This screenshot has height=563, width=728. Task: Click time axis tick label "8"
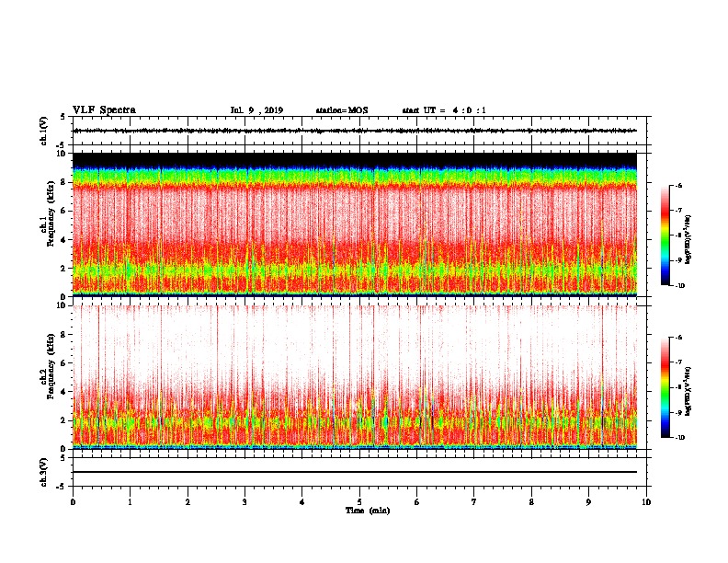coord(531,502)
